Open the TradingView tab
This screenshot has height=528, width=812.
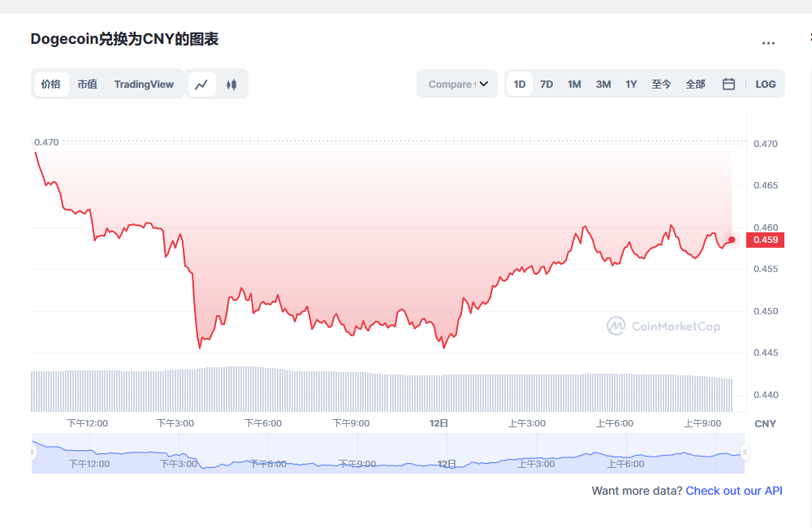(x=144, y=84)
